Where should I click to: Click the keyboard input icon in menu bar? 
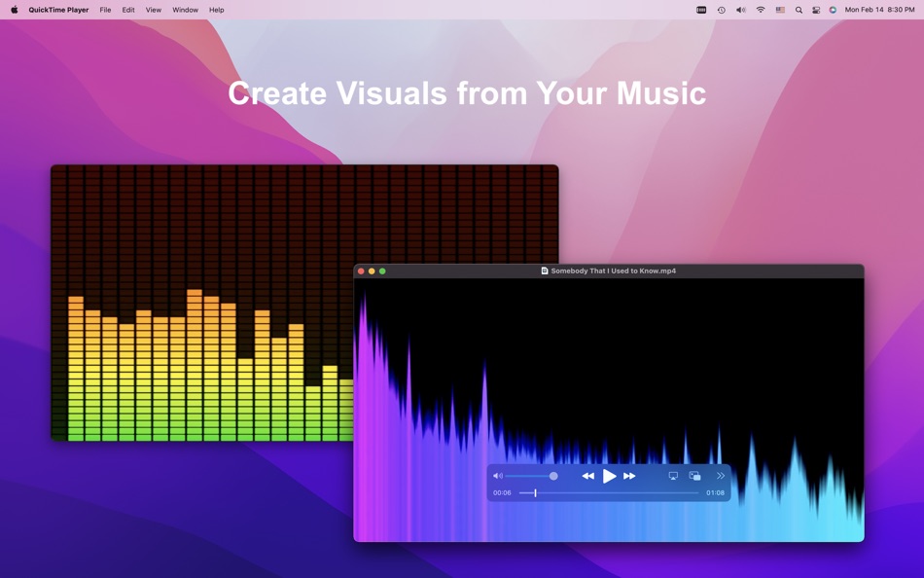pyautogui.click(x=701, y=10)
